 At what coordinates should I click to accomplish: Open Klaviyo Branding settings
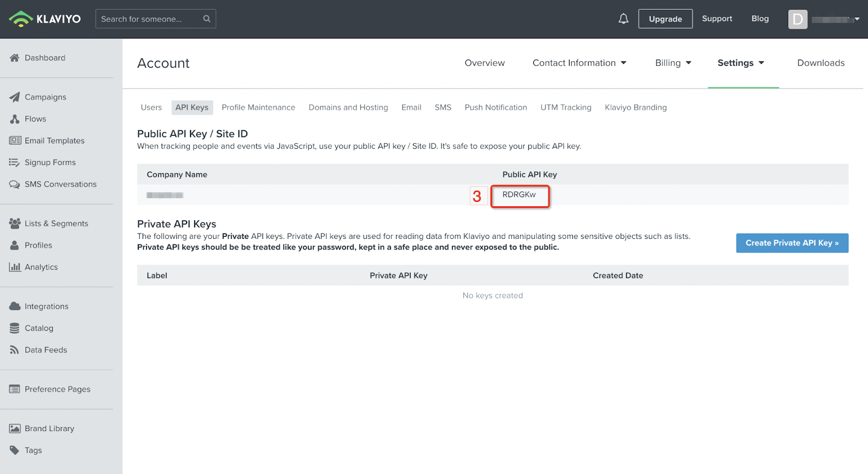click(x=636, y=108)
